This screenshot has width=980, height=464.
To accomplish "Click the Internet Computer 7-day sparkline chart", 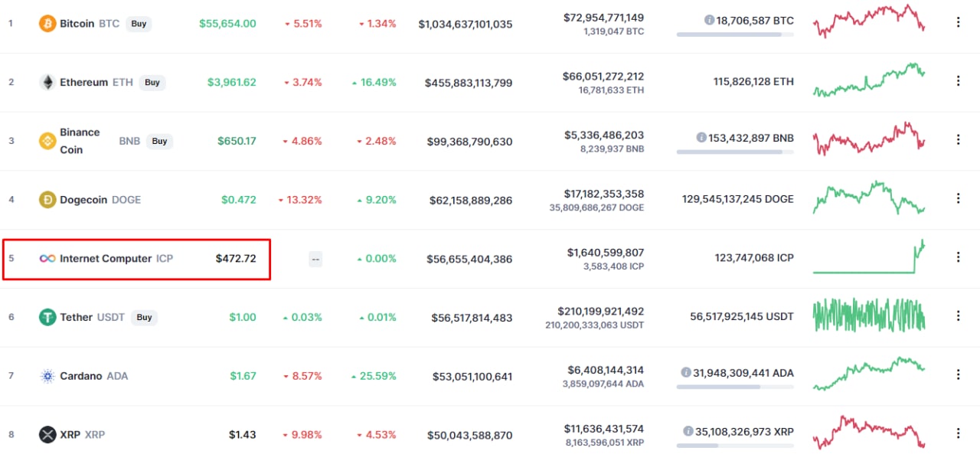I will pyautogui.click(x=869, y=258).
